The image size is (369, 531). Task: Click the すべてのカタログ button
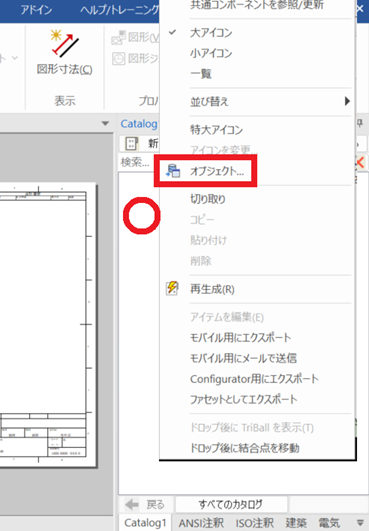pos(231,505)
